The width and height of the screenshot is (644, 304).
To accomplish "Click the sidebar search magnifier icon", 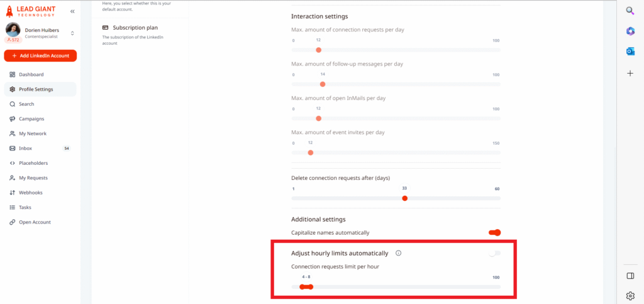I will click(x=630, y=11).
